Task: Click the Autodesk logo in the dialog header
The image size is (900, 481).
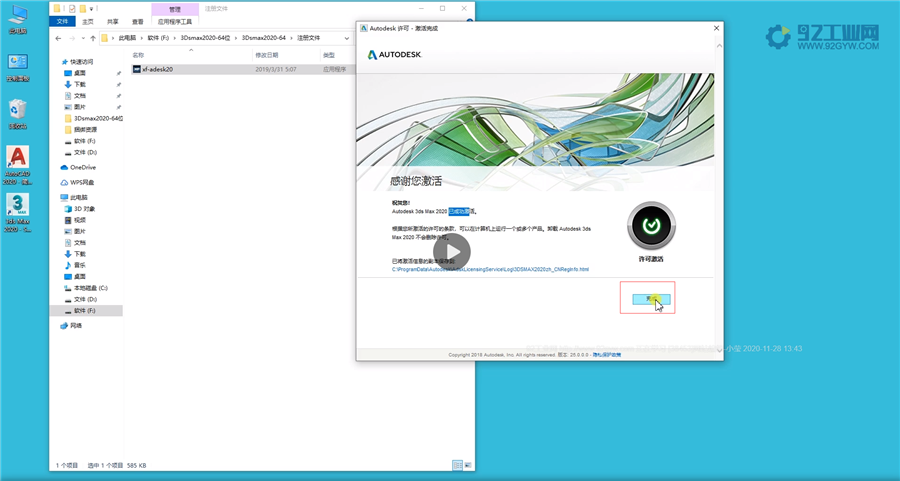Action: click(394, 55)
